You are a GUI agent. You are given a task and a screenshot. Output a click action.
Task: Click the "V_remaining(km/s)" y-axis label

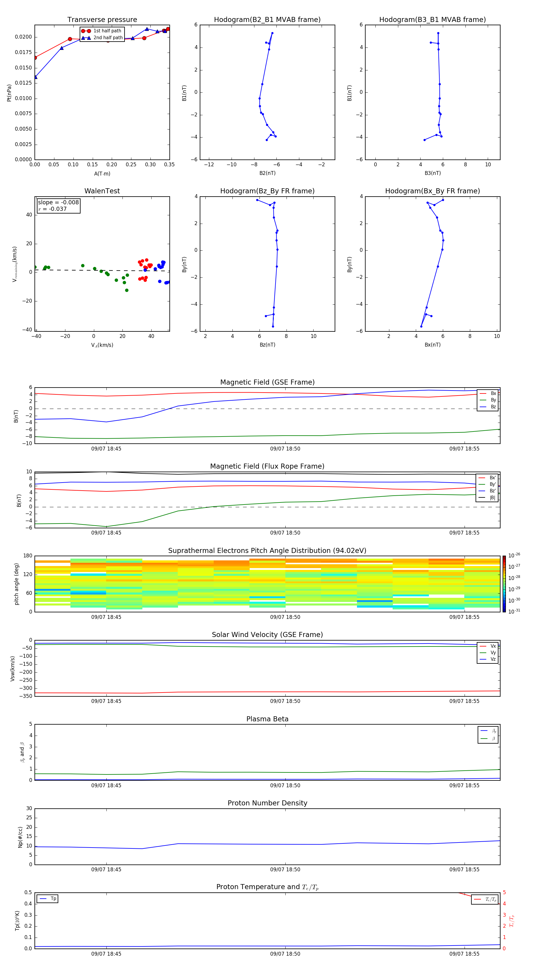15,264
